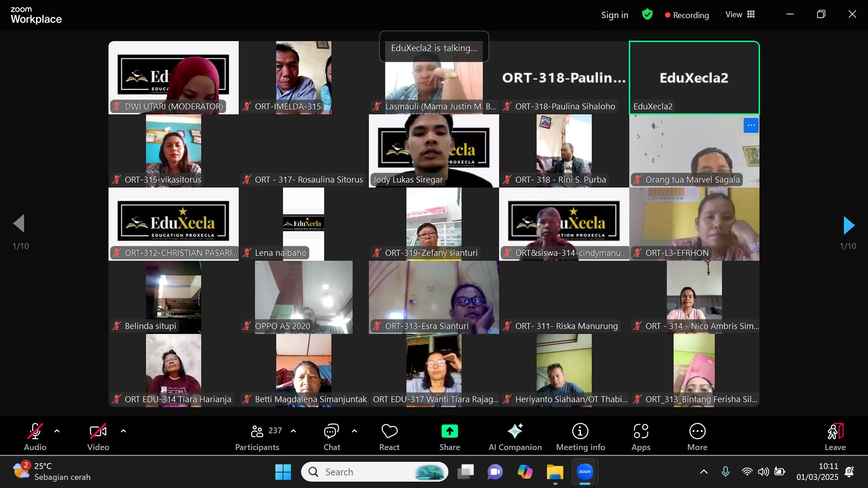Click the taskbar Search box
Screen dimensions: 868x488
(375, 472)
